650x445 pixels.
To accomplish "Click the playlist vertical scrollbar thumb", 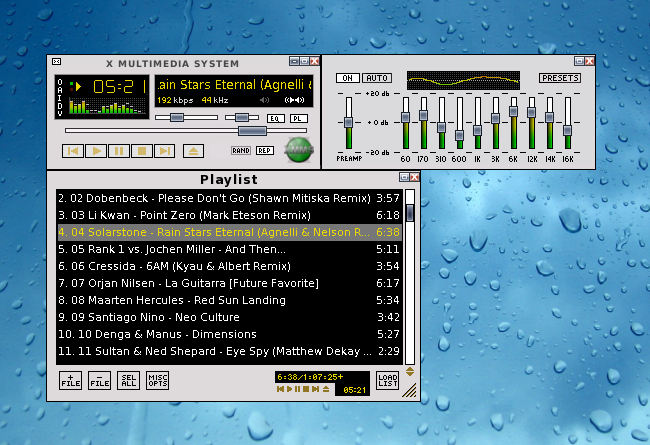I will tap(410, 213).
